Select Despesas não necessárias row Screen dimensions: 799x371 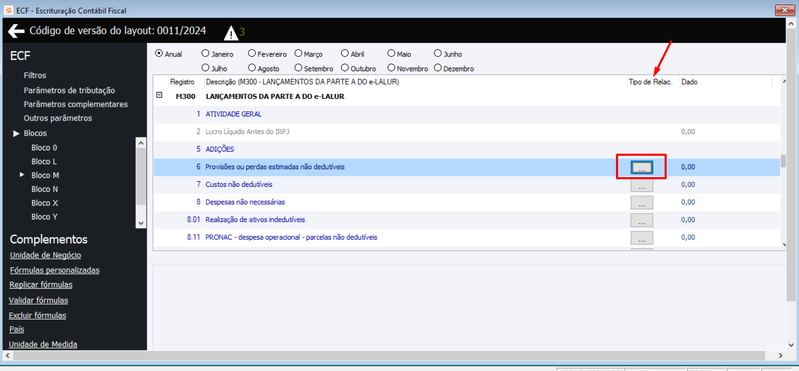pos(467,202)
